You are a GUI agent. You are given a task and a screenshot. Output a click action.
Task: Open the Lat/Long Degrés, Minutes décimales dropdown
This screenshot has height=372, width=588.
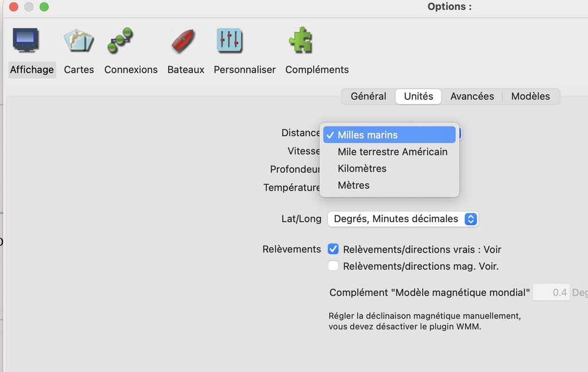tap(403, 219)
